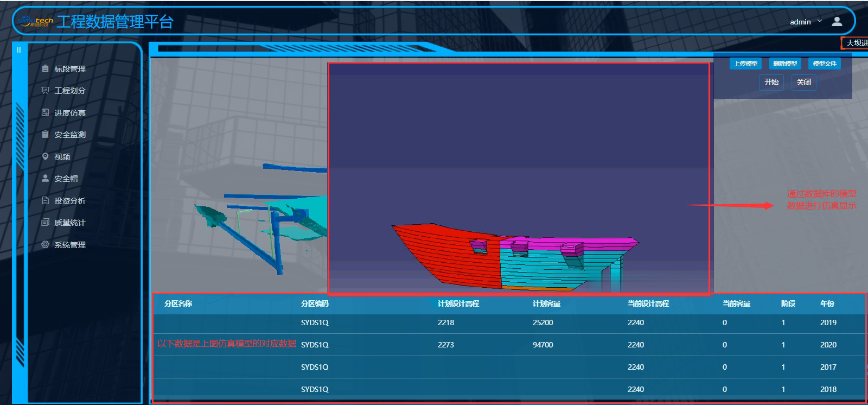
Task: Click the 当前设计高程 column header
Action: (x=648, y=303)
